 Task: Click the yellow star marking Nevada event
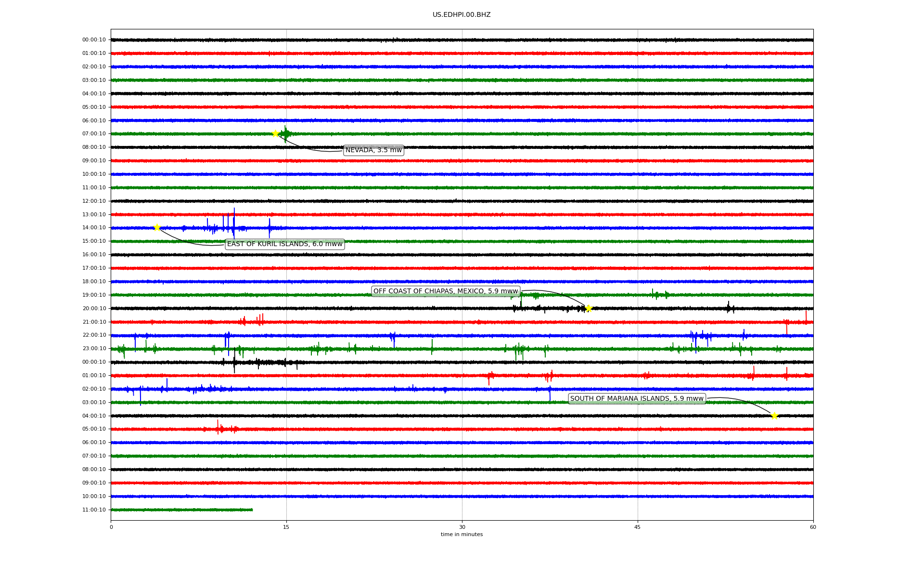tap(275, 133)
